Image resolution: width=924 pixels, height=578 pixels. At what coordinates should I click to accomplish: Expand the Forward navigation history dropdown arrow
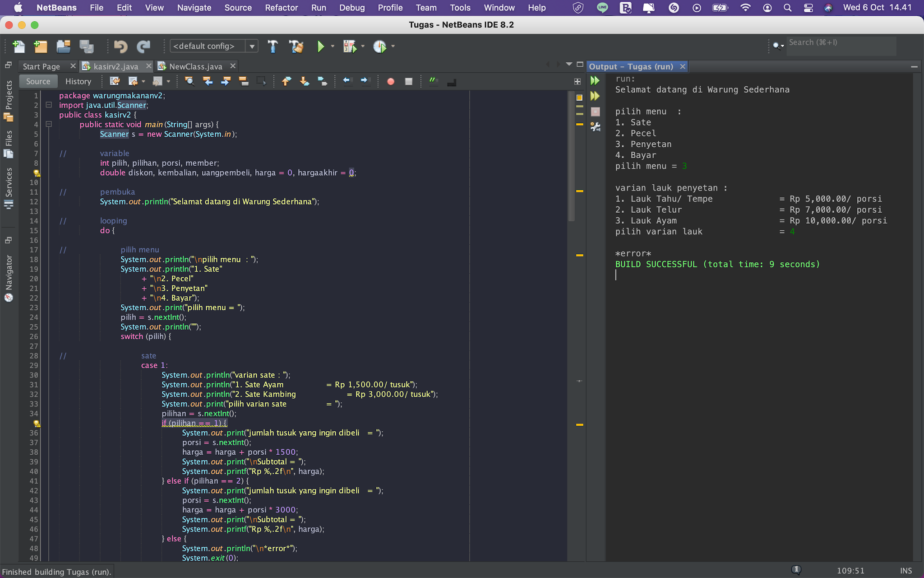pos(168,82)
